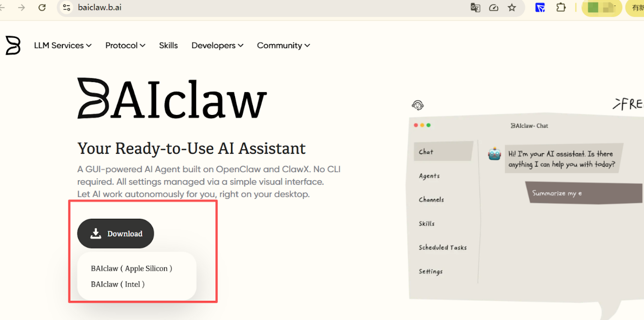Open the translate page icon

[x=475, y=8]
